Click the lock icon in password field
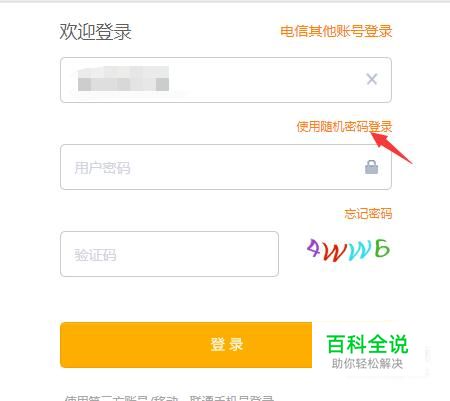The height and width of the screenshot is (401, 450). 371,167
